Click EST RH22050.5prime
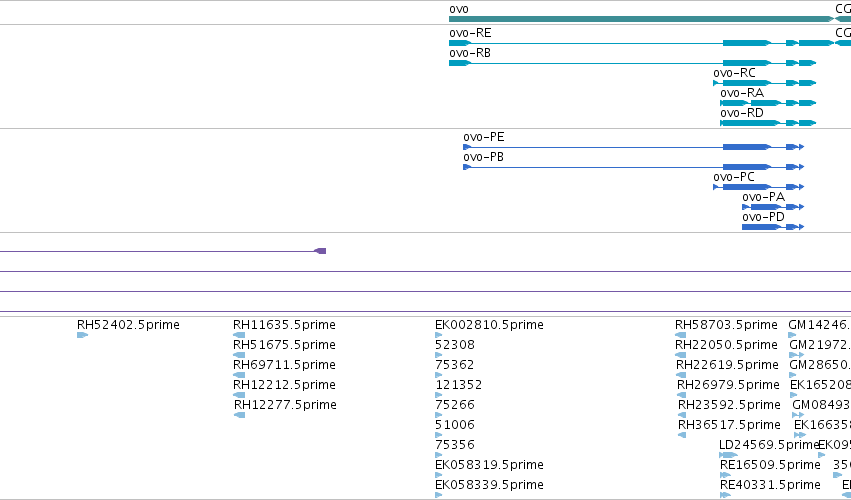851x500 pixels. 726,345
